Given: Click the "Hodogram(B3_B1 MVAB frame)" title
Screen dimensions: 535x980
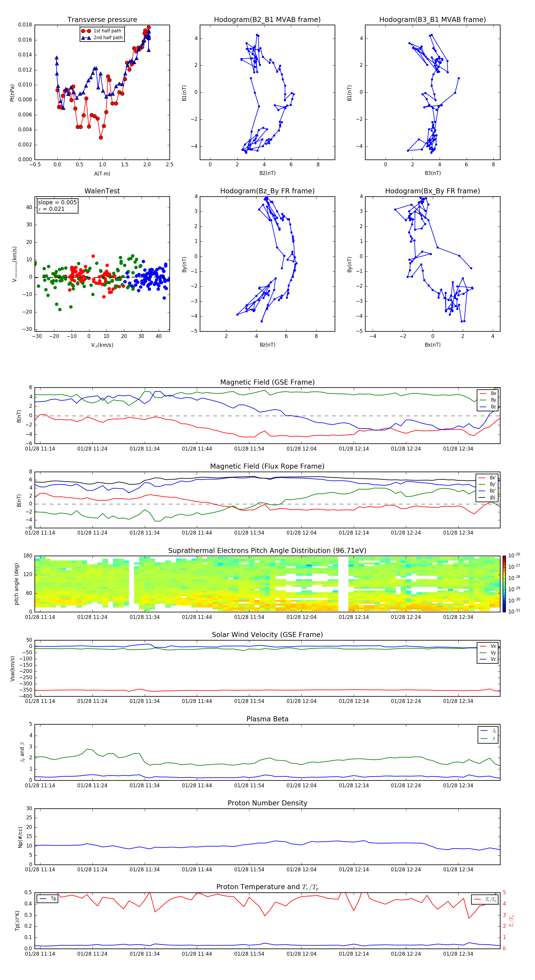Looking at the screenshot, I should [x=432, y=19].
